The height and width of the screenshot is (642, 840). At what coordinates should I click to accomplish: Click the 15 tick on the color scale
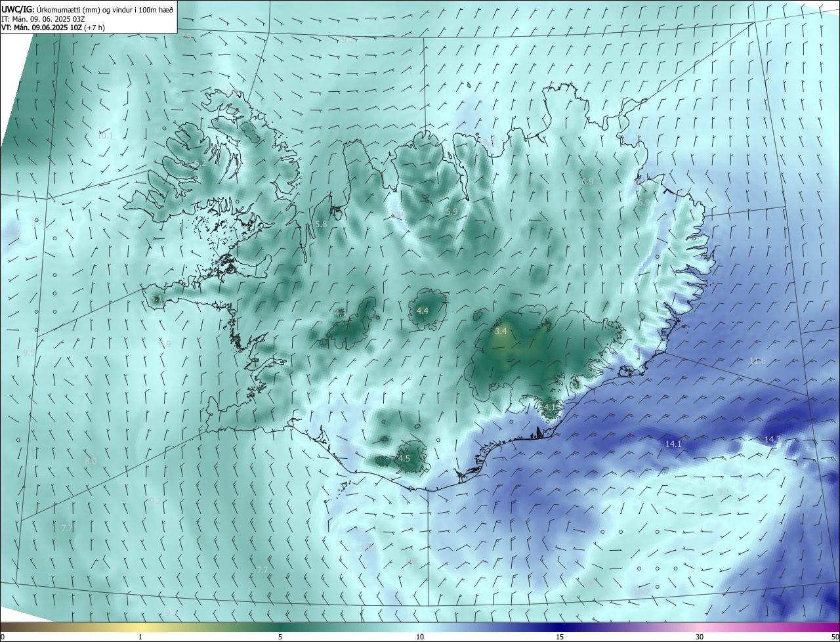click(x=560, y=637)
